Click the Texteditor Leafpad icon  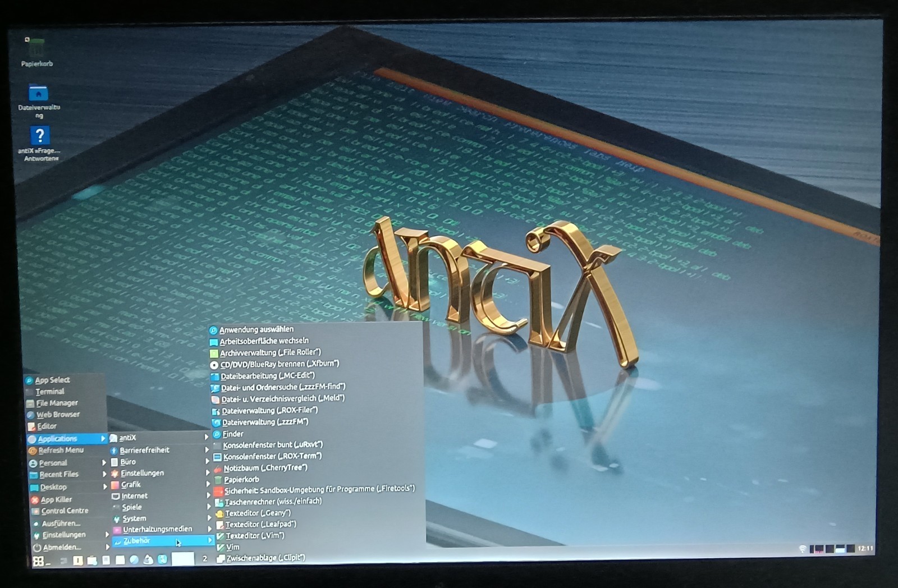[221, 525]
